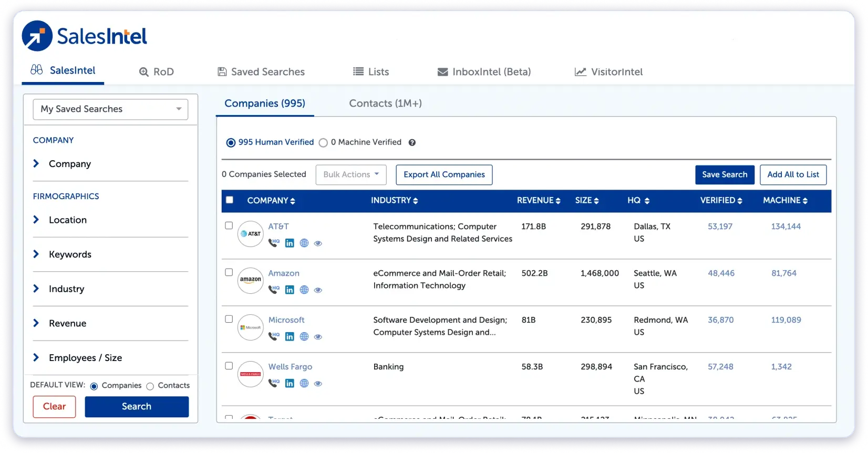This screenshot has width=868, height=453.
Task: Open the Wells Fargo company link
Action: (x=290, y=367)
